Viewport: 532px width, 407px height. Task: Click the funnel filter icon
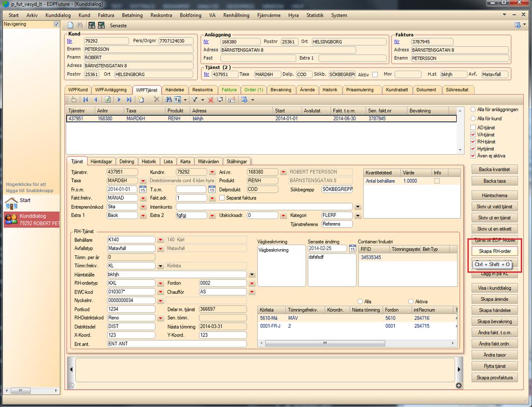[x=195, y=100]
